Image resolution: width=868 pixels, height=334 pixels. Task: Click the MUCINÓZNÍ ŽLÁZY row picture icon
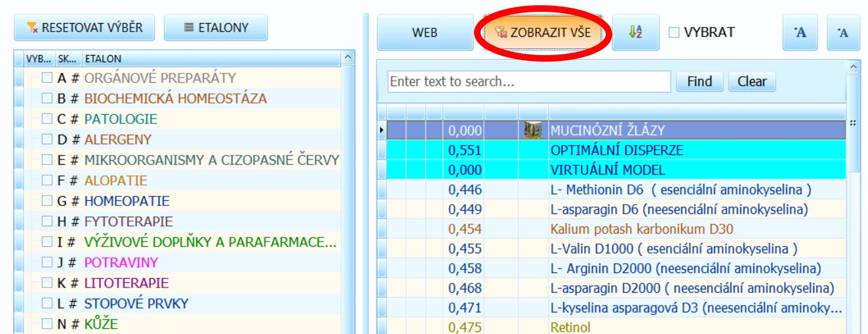[x=533, y=131]
